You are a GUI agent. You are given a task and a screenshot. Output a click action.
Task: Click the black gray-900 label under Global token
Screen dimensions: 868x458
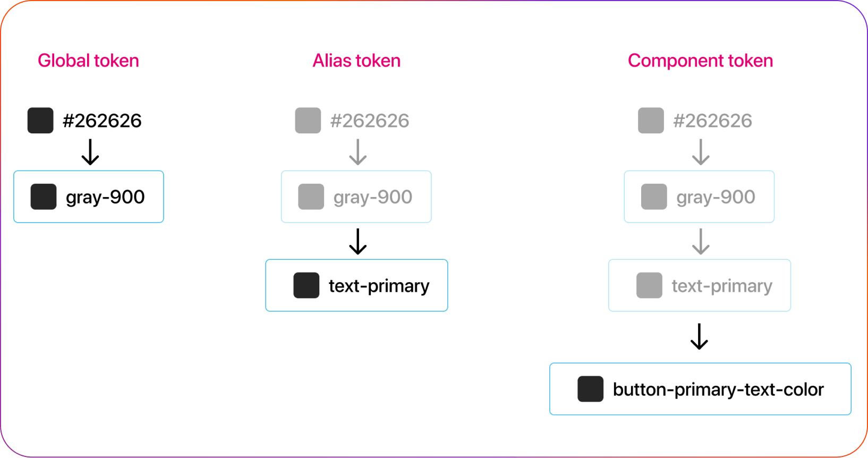105,197
